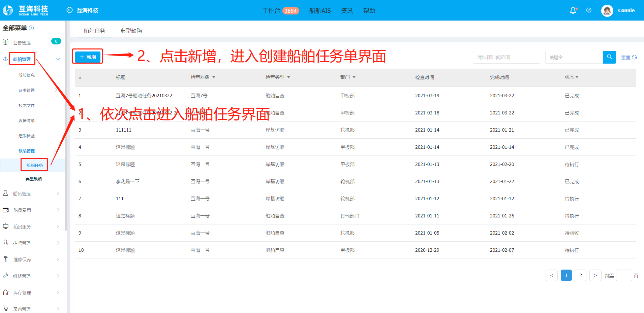Click the 库存管理 warehouse icon

coord(5,292)
